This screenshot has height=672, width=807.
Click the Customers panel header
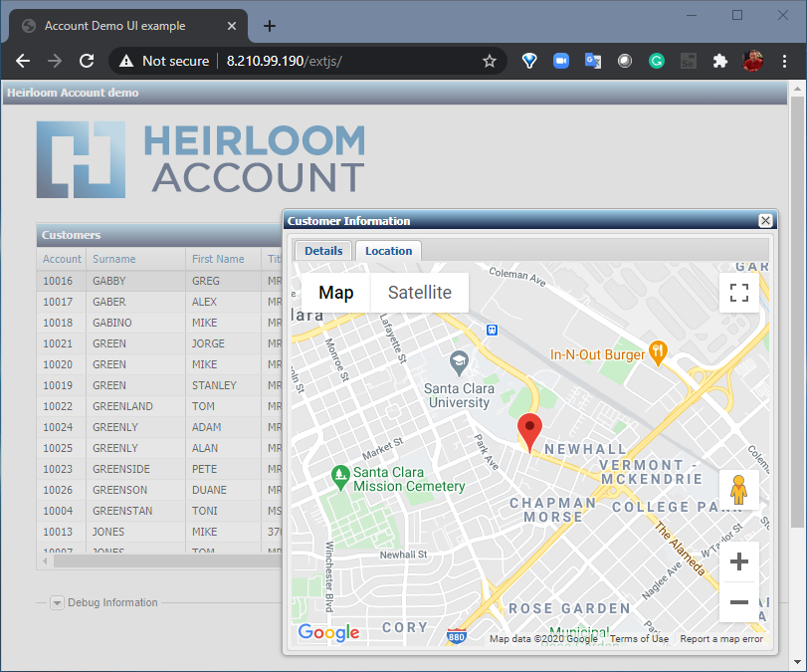tap(159, 235)
